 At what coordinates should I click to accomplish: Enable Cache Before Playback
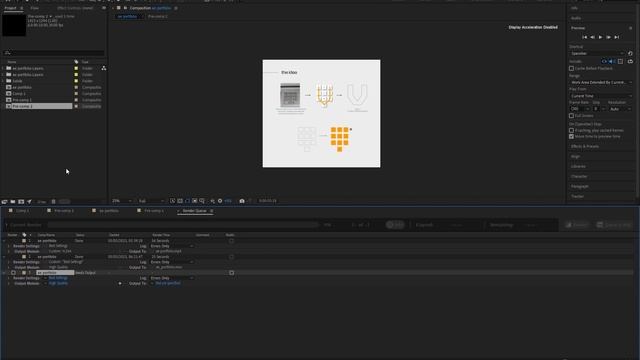571,69
